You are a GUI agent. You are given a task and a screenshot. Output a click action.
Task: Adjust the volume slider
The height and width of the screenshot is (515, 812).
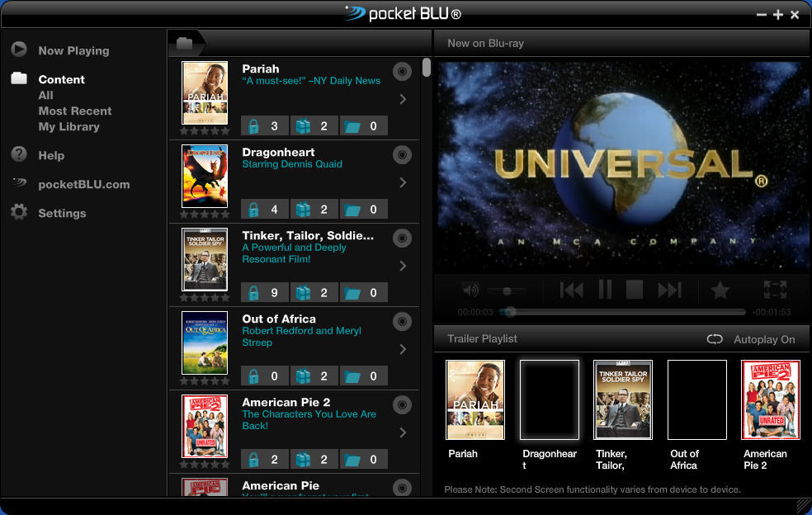tap(507, 290)
